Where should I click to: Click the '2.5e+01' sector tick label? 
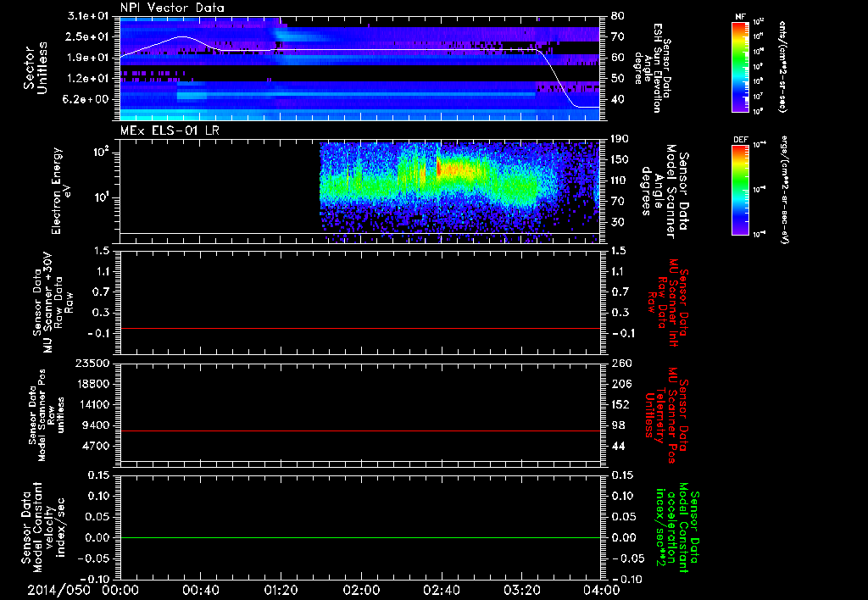(x=89, y=36)
